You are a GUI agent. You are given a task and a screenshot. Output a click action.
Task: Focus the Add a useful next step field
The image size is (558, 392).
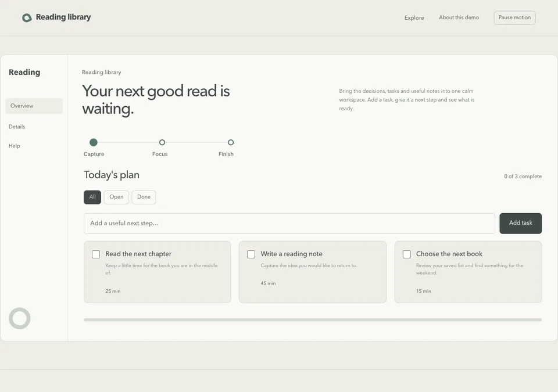(x=289, y=224)
